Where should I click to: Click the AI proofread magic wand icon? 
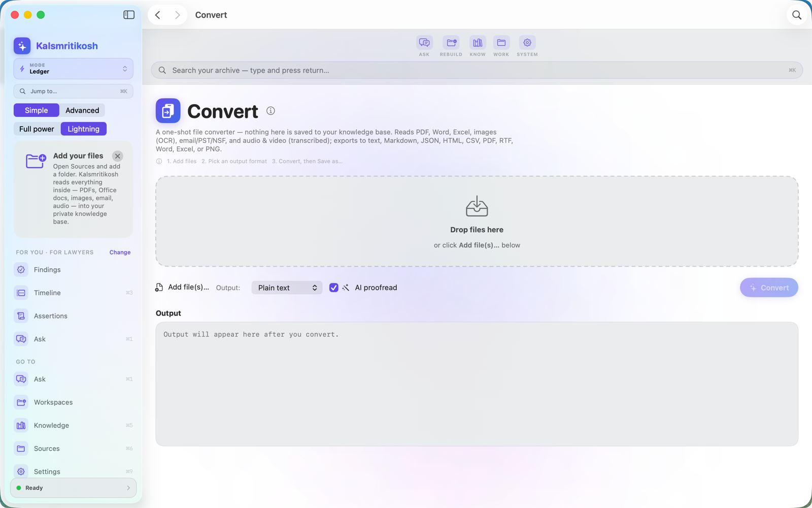(346, 288)
